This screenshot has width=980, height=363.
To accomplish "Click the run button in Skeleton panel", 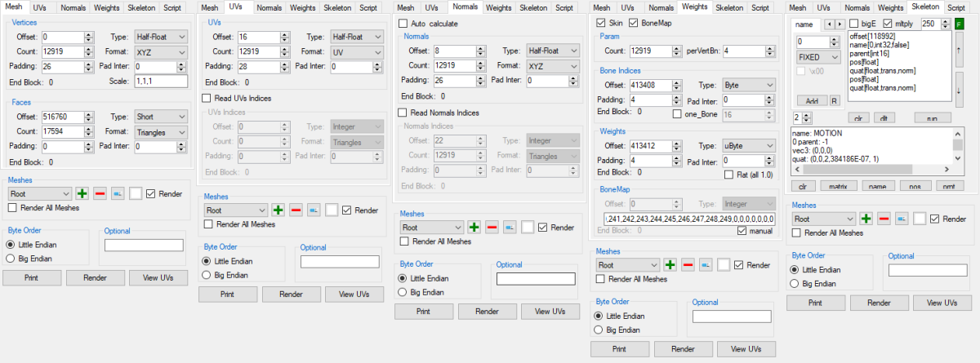I will [x=932, y=117].
